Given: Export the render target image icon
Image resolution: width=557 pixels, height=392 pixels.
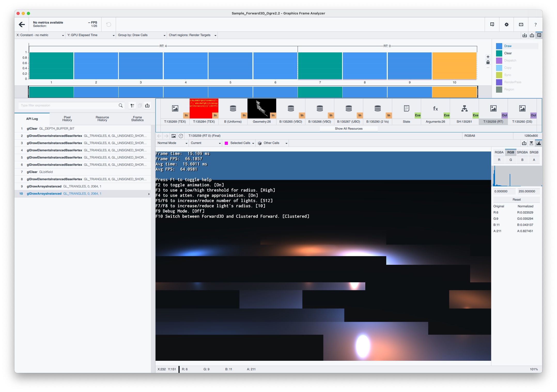Looking at the screenshot, I should click(524, 143).
